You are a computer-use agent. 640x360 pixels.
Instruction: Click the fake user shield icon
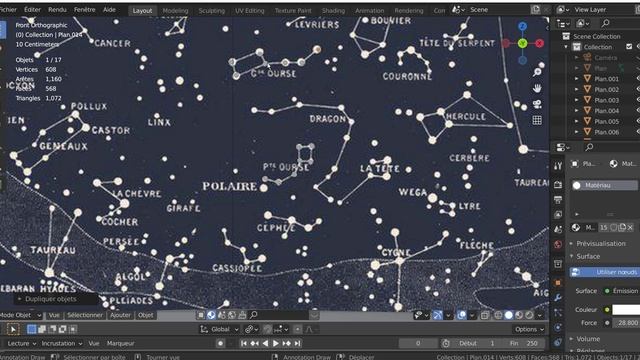click(613, 227)
